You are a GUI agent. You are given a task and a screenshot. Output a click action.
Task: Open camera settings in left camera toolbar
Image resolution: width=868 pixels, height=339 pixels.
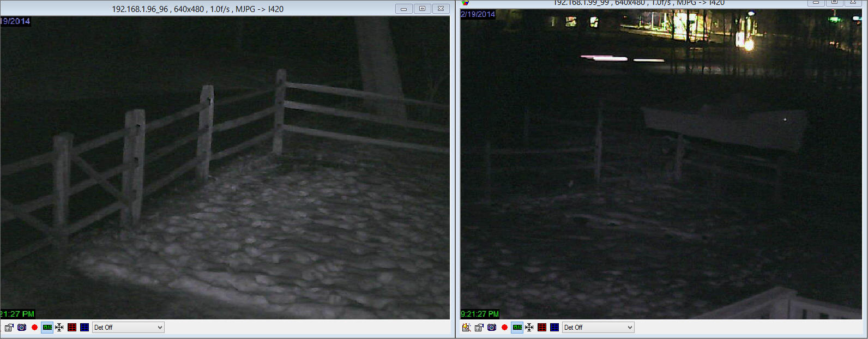9,328
